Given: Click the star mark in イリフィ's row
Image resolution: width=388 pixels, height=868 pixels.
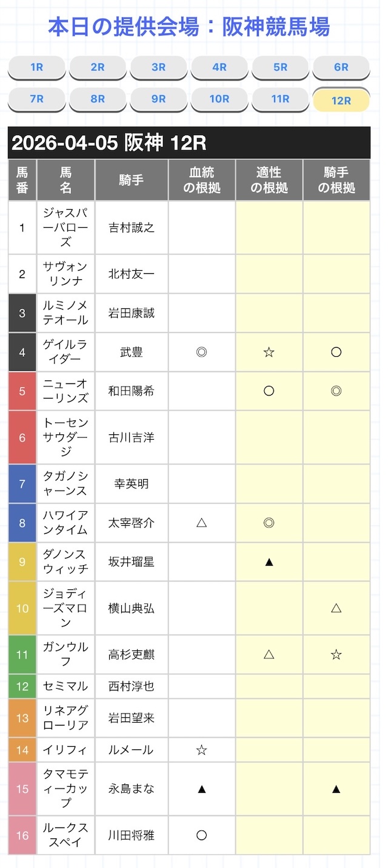Looking at the screenshot, I should 202,750.
